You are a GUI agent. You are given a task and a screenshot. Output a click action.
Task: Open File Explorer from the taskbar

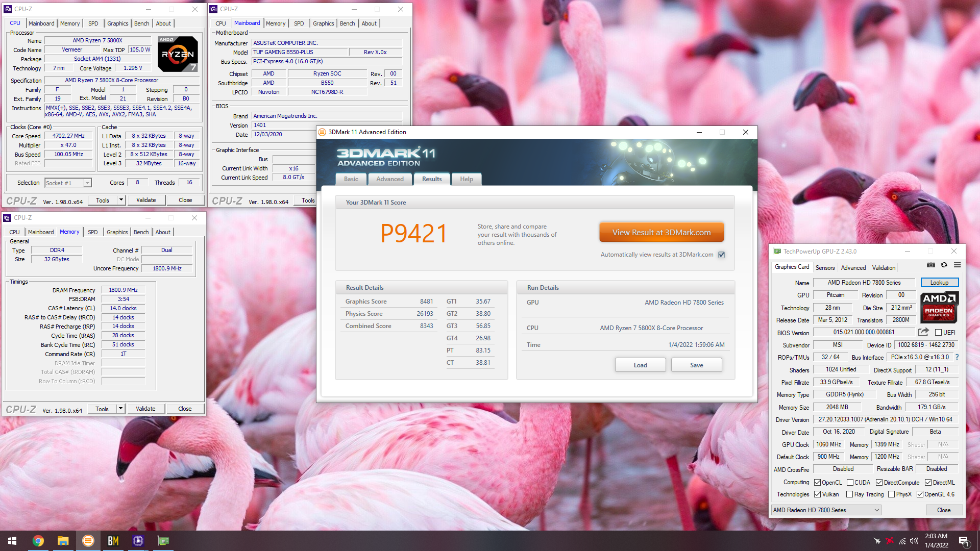point(63,541)
